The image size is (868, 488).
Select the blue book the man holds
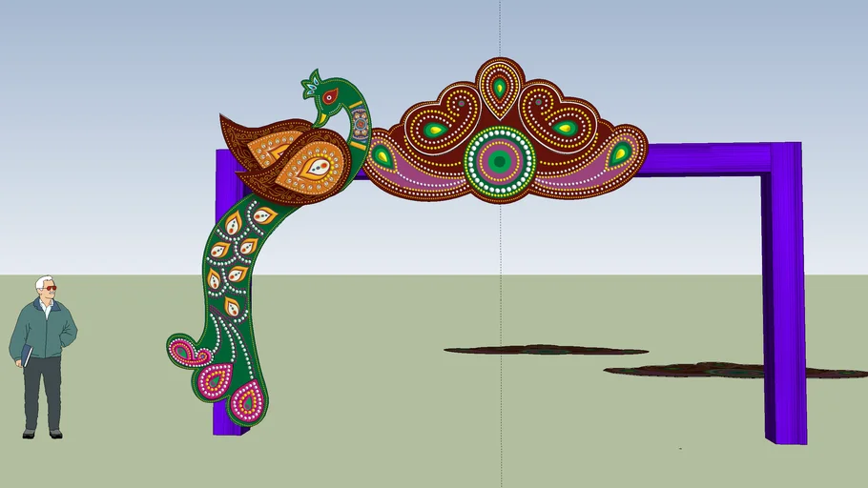pyautogui.click(x=27, y=356)
